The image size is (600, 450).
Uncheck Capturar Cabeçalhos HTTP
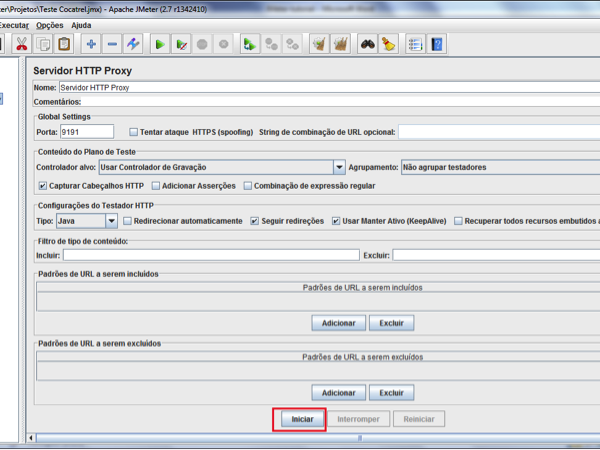click(x=42, y=186)
